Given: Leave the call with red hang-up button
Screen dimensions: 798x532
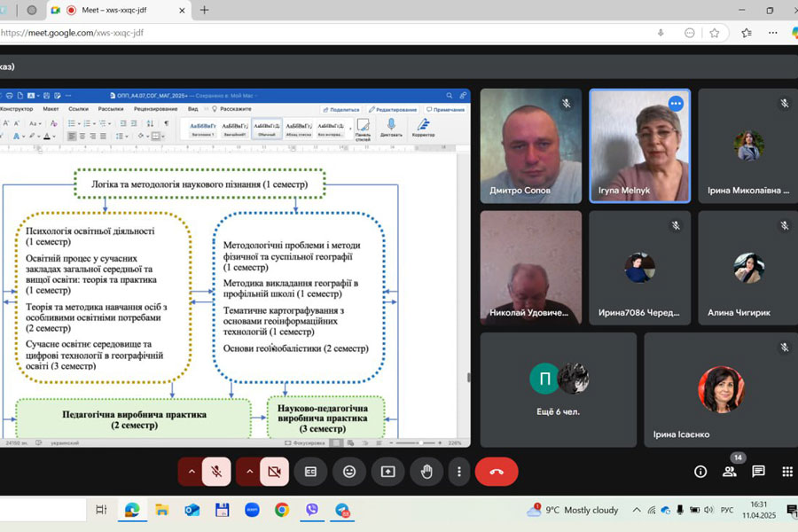Looking at the screenshot, I should 497,472.
